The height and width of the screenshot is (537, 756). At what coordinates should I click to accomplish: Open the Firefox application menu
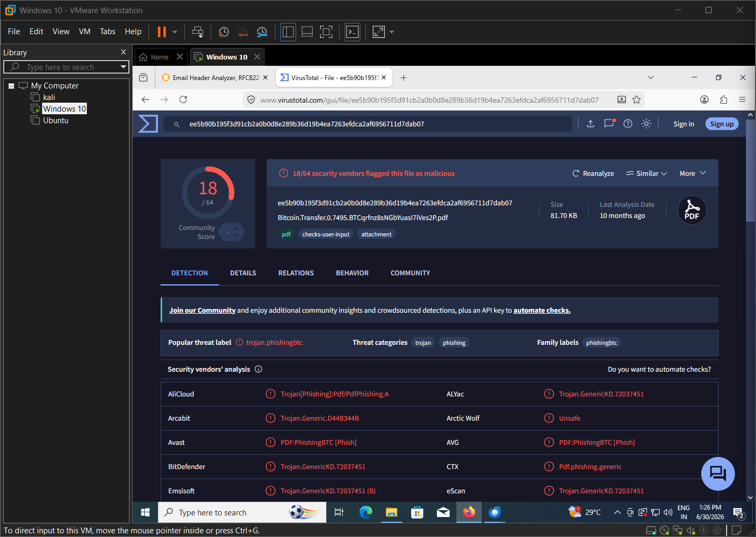point(742,100)
